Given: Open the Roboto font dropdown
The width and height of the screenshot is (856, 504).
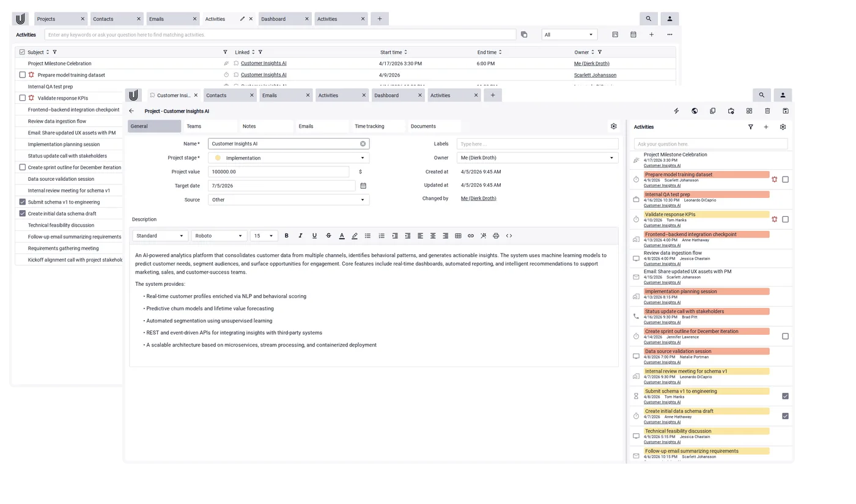Looking at the screenshot, I should tap(219, 236).
